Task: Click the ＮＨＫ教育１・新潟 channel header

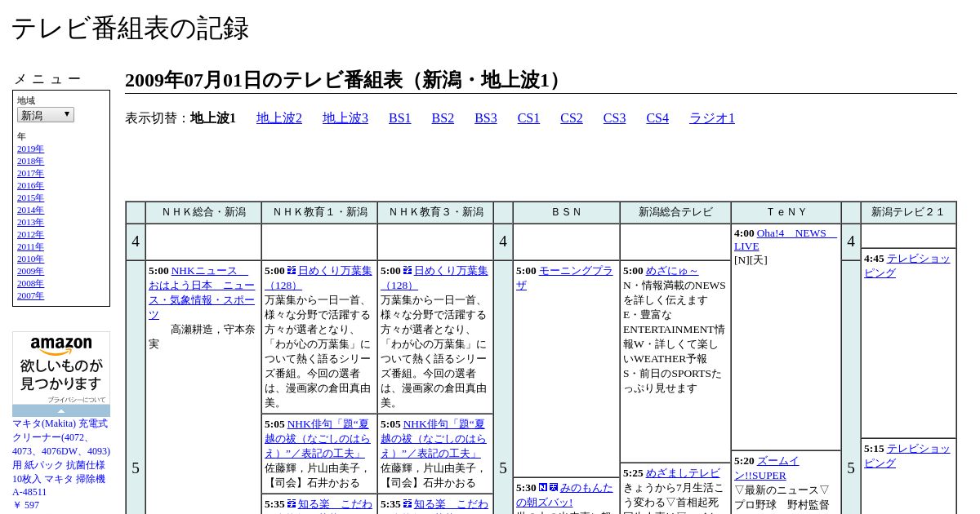Action: [x=319, y=212]
